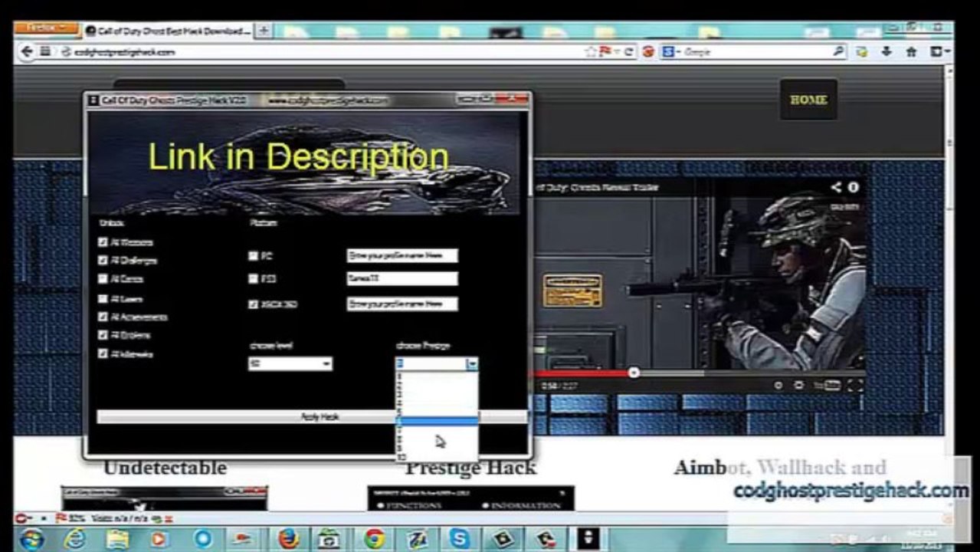The height and width of the screenshot is (552, 980).
Task: Click the share icon on the video
Action: 836,187
